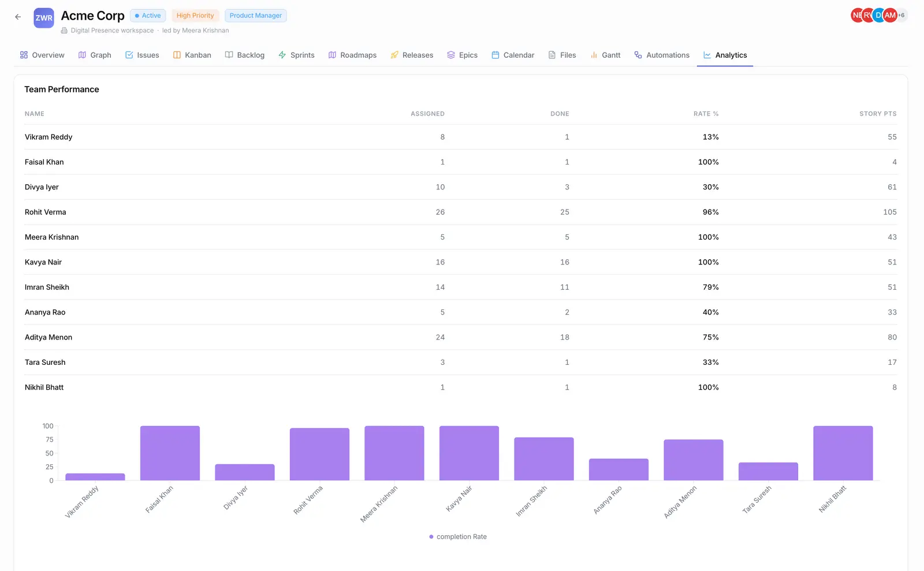Click the Calendar icon in tabs
Screen dimensions: 924x571
pos(495,55)
